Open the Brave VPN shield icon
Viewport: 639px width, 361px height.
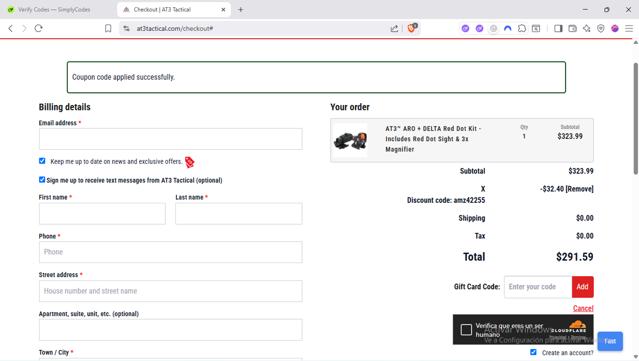601,29
